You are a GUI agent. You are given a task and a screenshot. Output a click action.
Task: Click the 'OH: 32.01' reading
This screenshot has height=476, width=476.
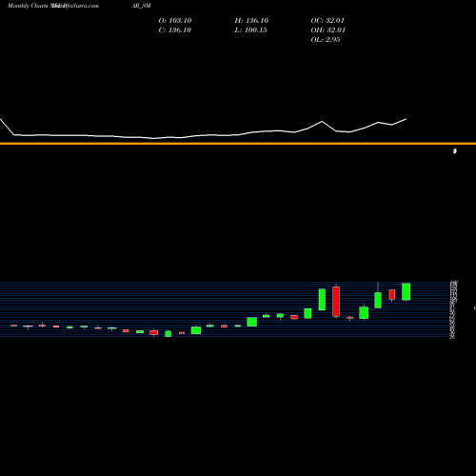click(x=328, y=30)
